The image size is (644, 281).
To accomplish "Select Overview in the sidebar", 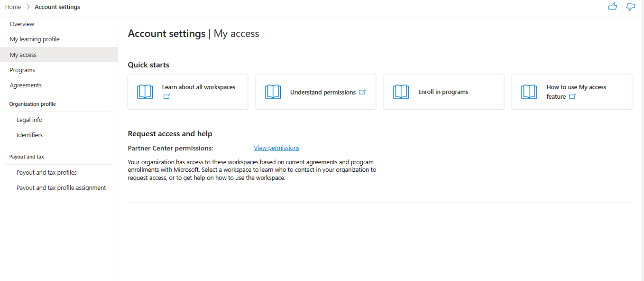I will click(x=59, y=24).
